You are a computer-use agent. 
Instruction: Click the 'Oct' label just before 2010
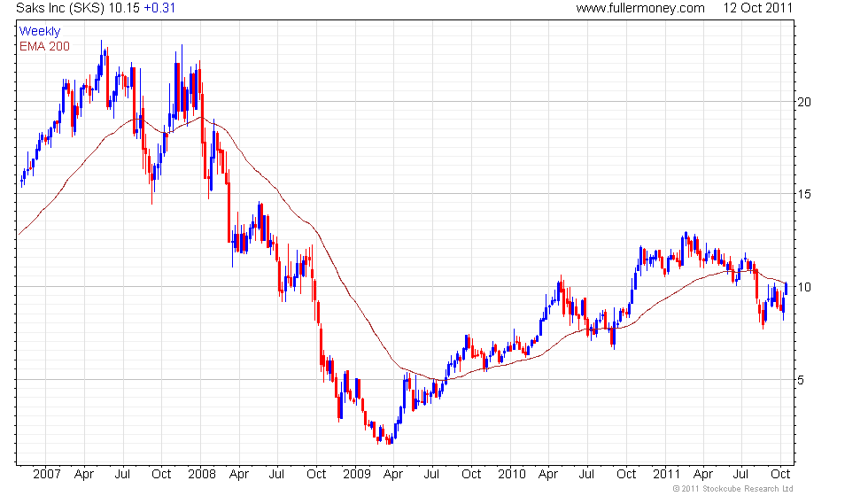[x=471, y=475]
